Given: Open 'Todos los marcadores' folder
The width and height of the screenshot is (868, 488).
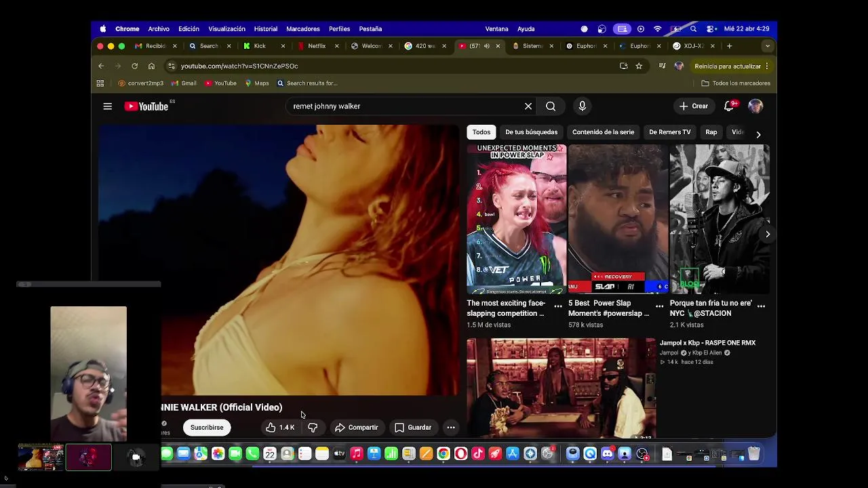Looking at the screenshot, I should pyautogui.click(x=736, y=83).
